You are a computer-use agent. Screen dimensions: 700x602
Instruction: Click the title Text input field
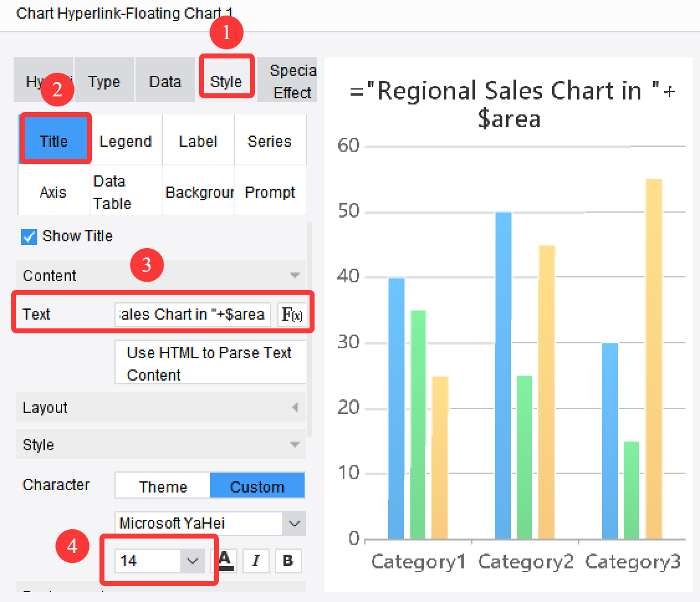[x=193, y=315]
